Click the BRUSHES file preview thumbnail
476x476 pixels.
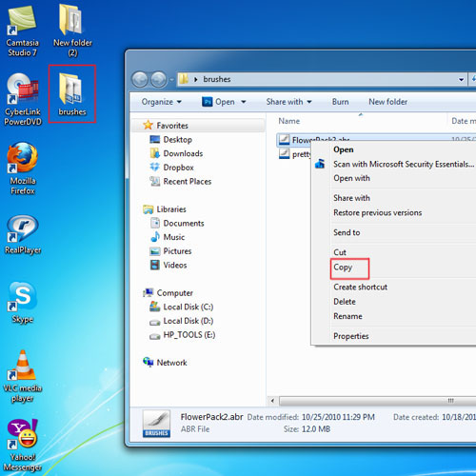[x=156, y=424]
